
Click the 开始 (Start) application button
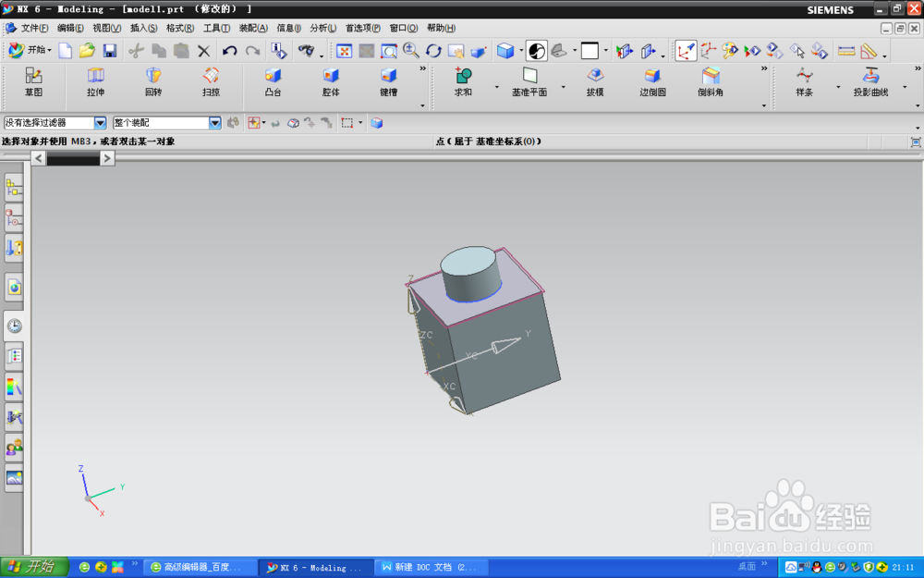pyautogui.click(x=28, y=51)
